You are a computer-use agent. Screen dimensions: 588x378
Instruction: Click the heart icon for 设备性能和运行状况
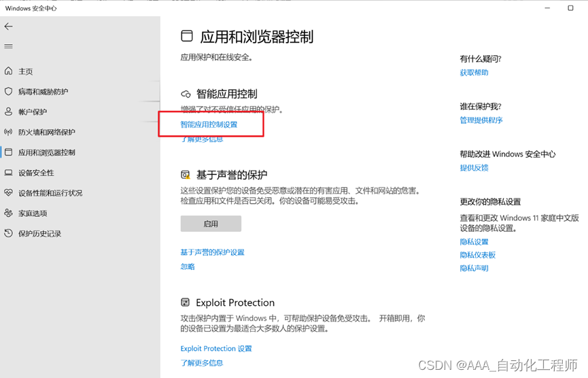pyautogui.click(x=8, y=192)
